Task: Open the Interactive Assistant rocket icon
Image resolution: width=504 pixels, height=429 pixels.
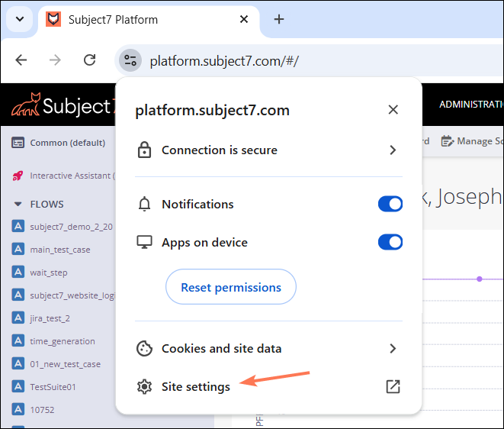Action: pyautogui.click(x=18, y=176)
